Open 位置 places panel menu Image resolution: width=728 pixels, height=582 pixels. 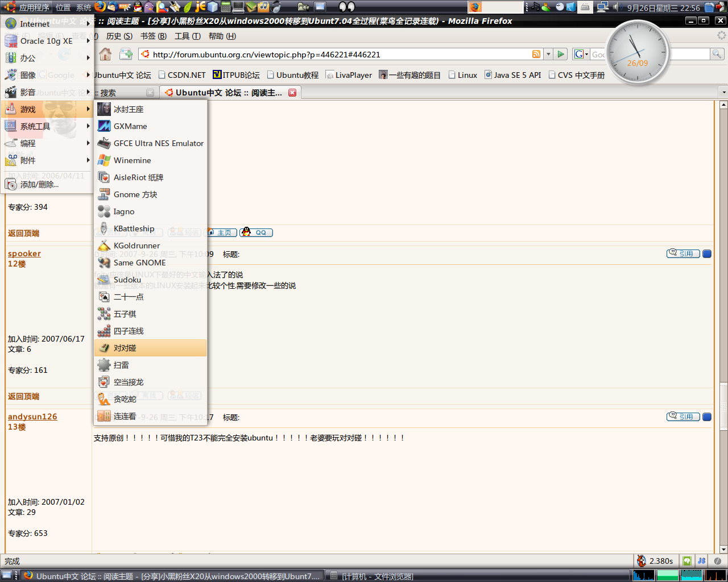(x=63, y=7)
